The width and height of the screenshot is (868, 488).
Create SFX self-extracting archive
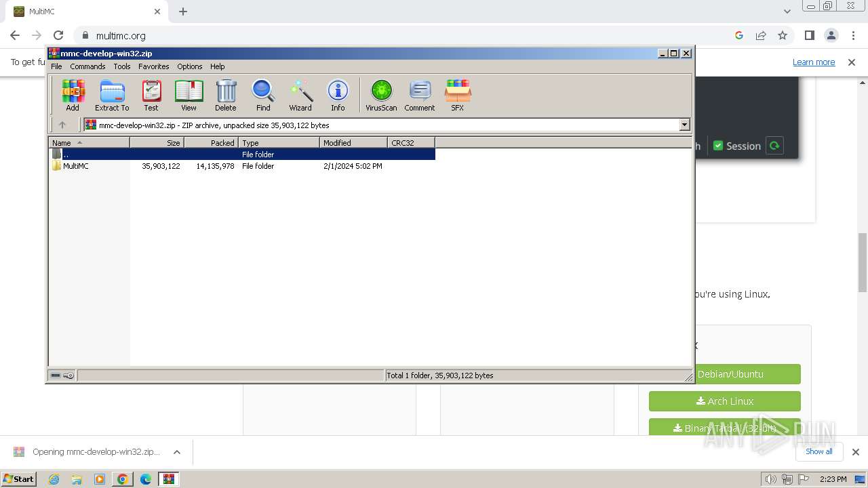(458, 95)
